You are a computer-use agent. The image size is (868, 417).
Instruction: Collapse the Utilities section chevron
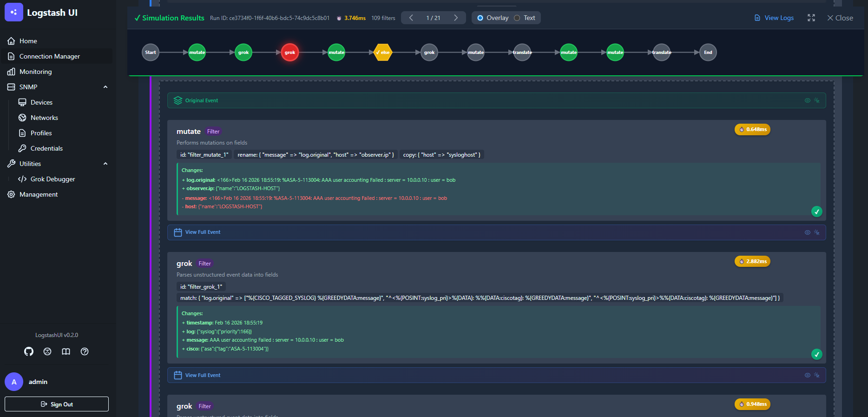105,164
